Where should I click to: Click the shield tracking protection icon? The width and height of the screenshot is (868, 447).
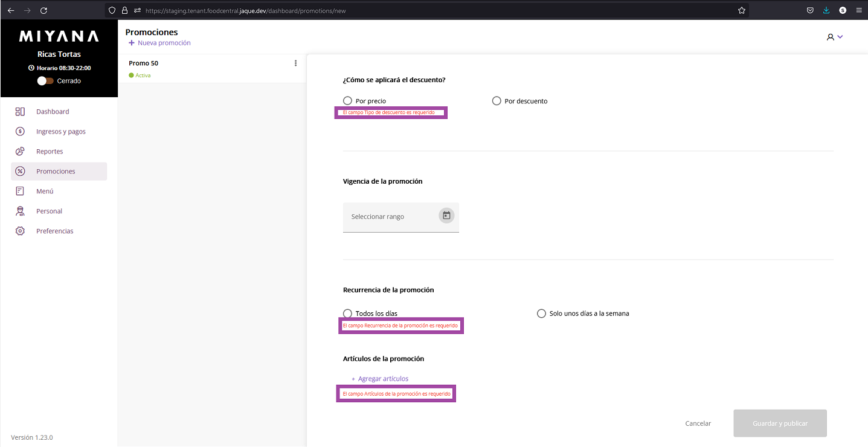[x=112, y=10]
